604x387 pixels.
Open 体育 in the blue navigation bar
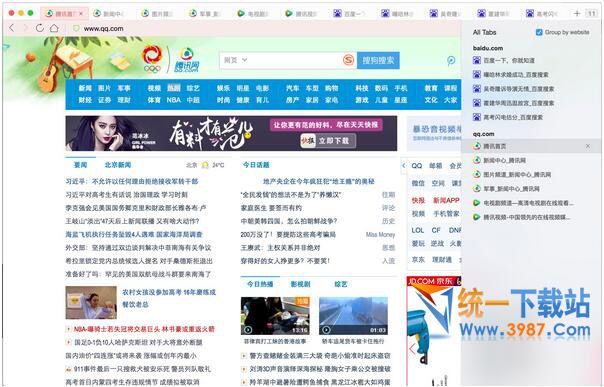tap(154, 100)
